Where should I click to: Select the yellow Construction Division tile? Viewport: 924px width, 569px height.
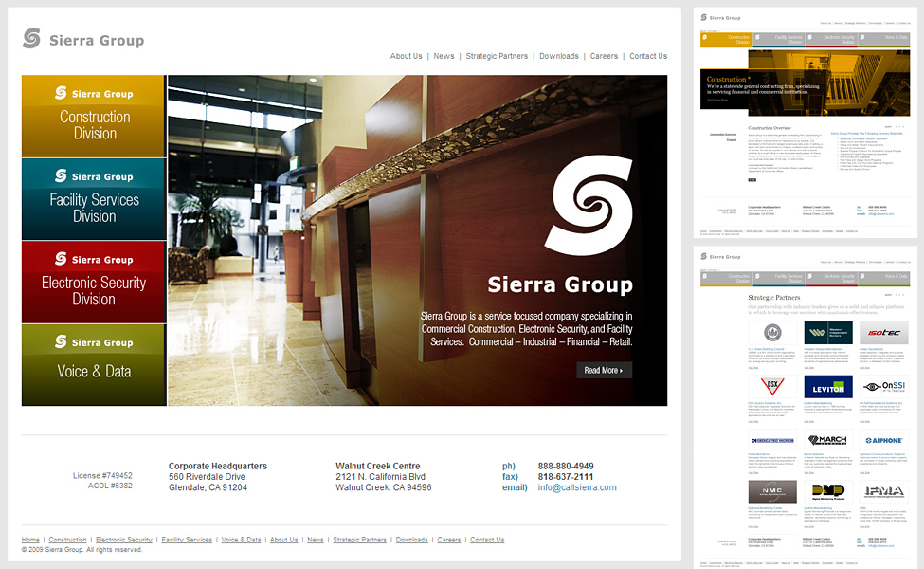click(94, 116)
